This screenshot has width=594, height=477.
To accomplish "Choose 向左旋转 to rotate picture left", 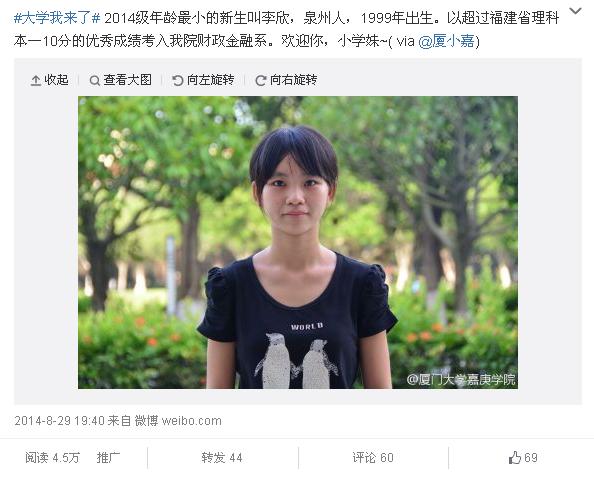I will coord(211,80).
